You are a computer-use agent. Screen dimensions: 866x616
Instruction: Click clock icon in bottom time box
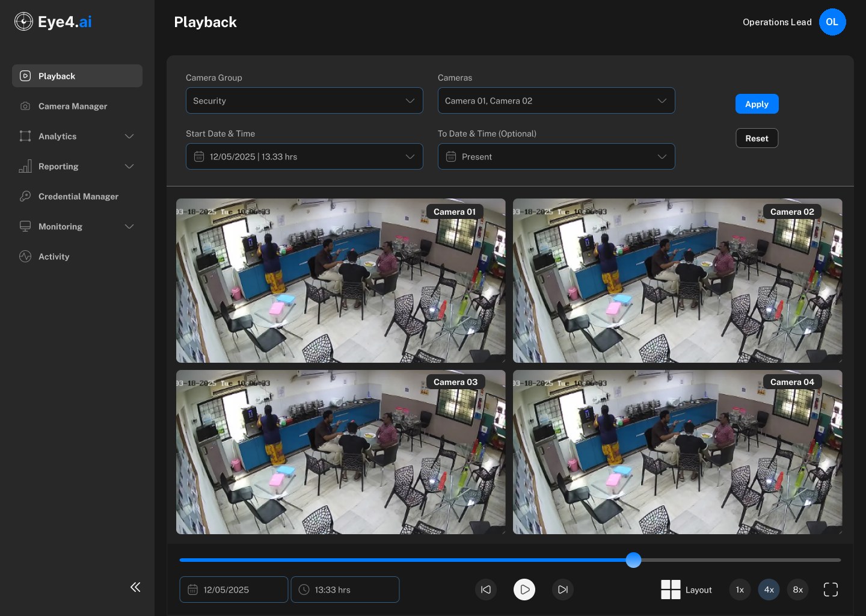304,590
